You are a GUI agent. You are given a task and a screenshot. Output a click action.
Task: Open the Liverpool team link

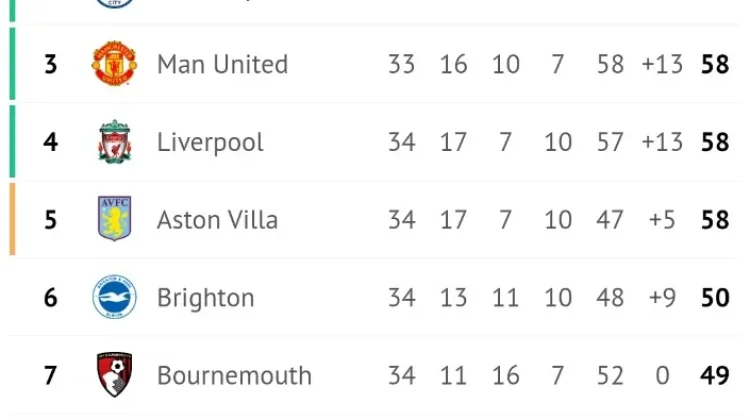point(210,142)
